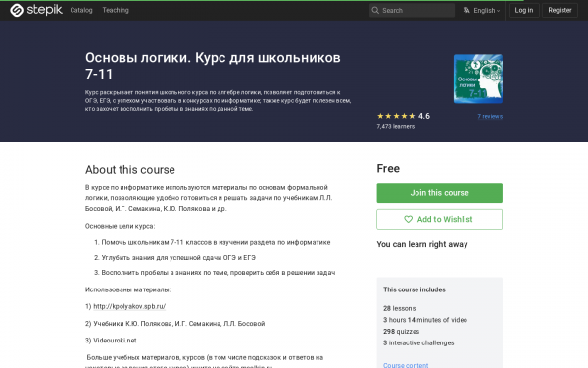
Task: Click the '7,473 learners' text
Action: pyautogui.click(x=396, y=127)
